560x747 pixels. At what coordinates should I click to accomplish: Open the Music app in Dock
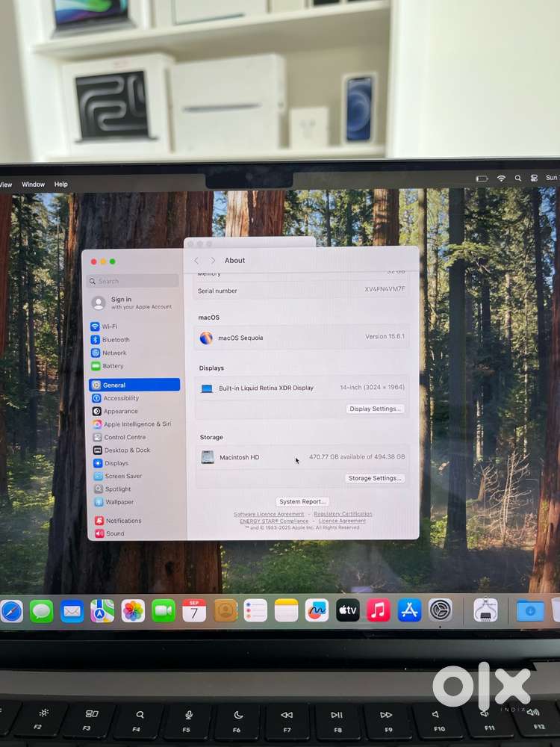click(379, 610)
